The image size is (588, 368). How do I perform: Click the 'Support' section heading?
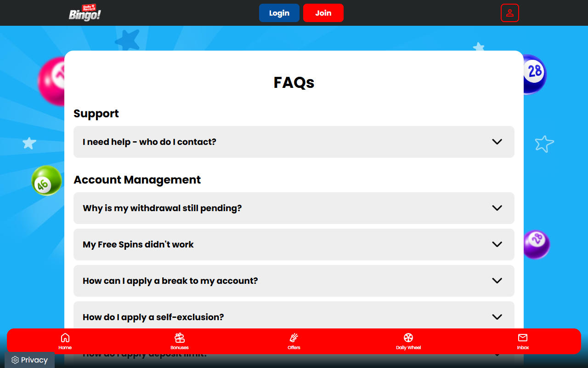96,114
